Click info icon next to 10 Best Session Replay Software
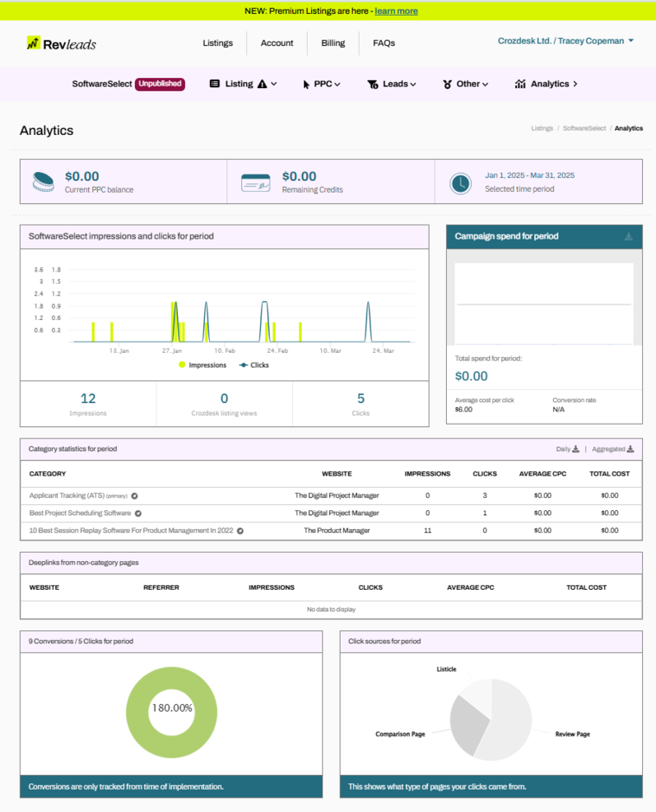 240,531
